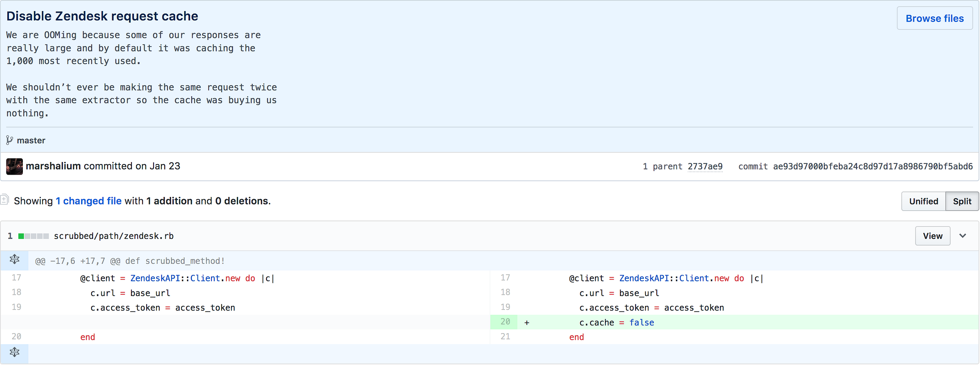The height and width of the screenshot is (365, 980).
Task: Click left pane c.access_token = access_token line
Action: pyautogui.click(x=163, y=308)
